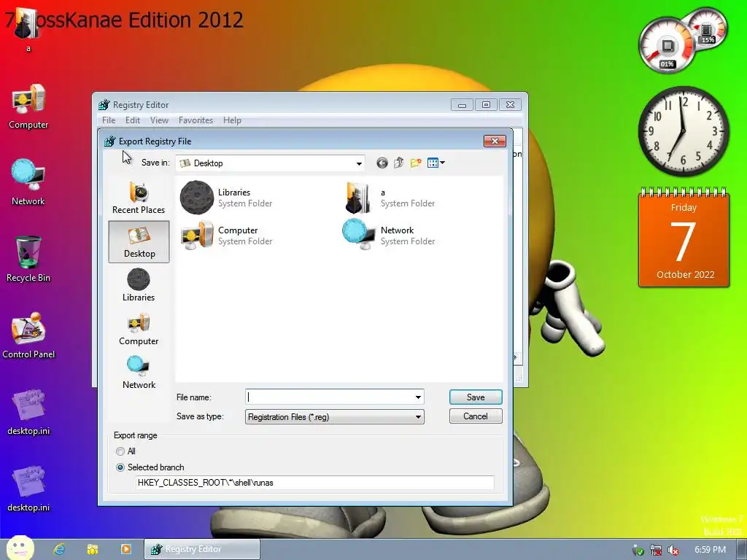Click the analog clock gadget
747x560 pixels.
(x=684, y=131)
